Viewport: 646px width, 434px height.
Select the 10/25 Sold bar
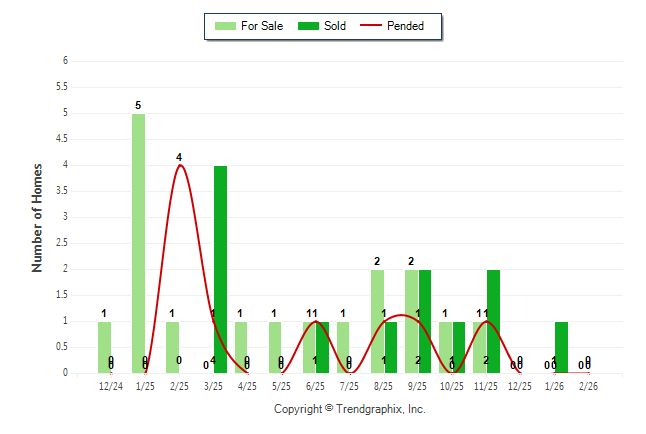pos(459,347)
